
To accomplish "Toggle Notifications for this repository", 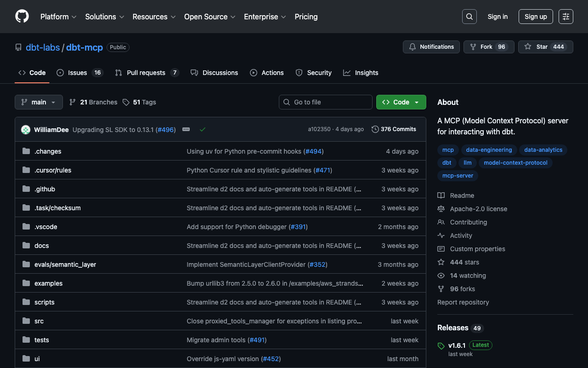I will click(x=431, y=47).
